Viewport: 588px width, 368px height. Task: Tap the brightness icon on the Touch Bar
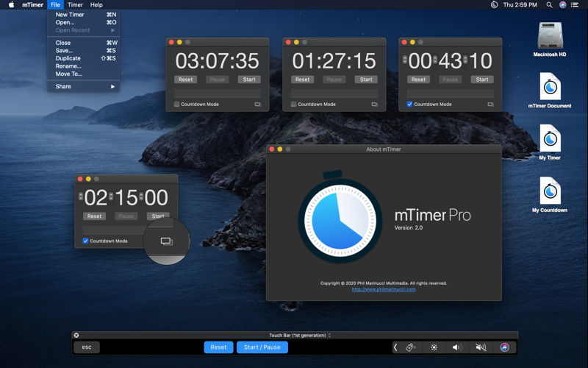click(434, 347)
